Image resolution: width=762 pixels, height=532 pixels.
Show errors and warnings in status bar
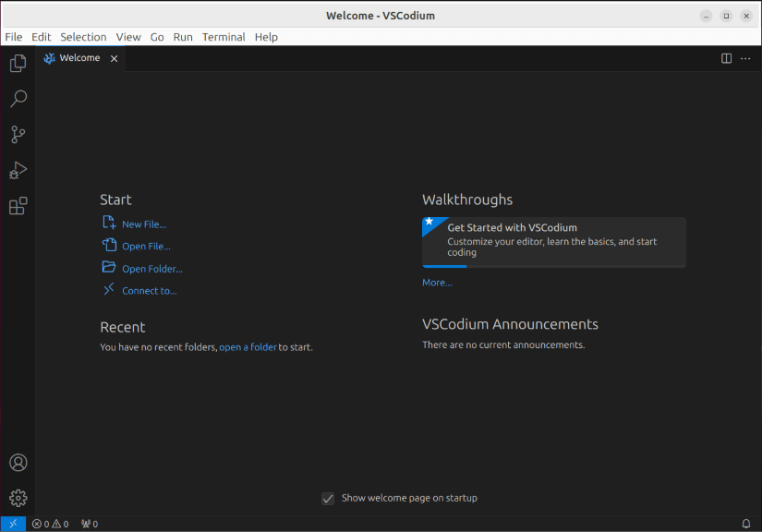[50, 524]
